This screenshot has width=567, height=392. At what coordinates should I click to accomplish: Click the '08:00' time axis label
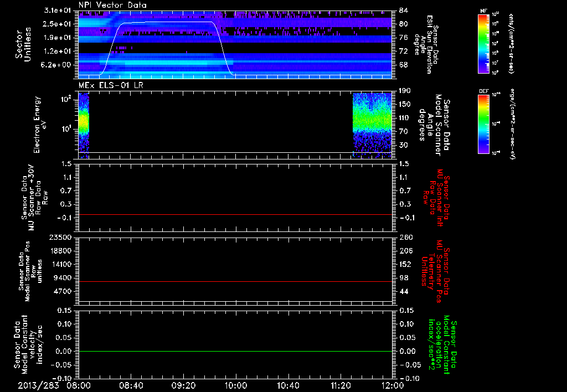(79, 385)
